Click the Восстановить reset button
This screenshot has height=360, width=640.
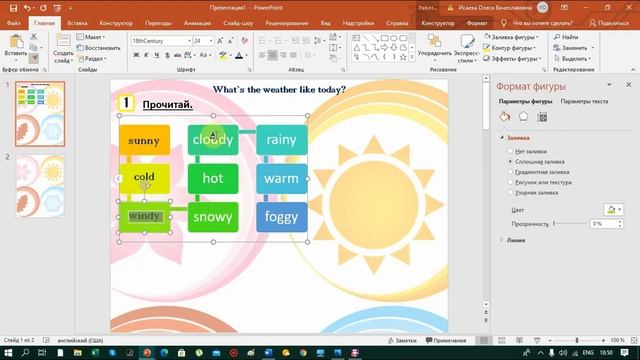point(98,48)
